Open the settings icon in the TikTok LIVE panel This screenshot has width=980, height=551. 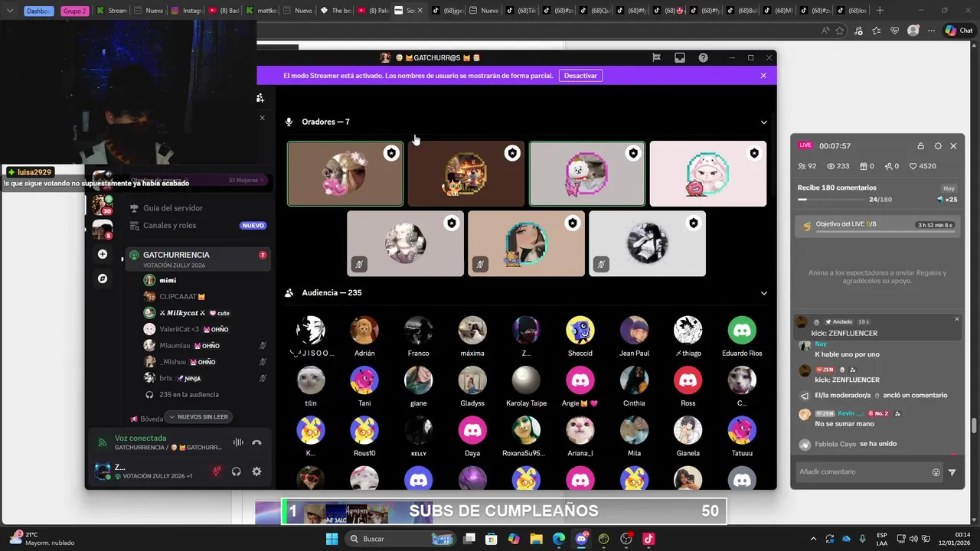[938, 145]
